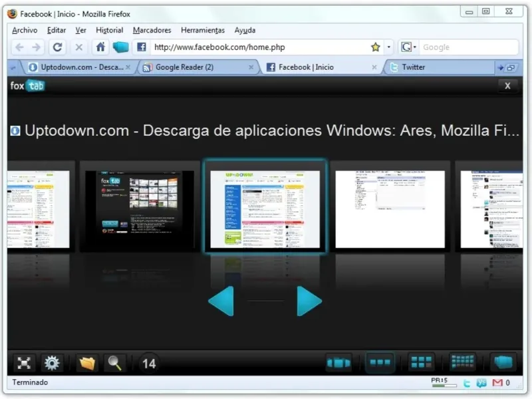
Task: Switch to carousel layout icon
Action: (x=338, y=363)
